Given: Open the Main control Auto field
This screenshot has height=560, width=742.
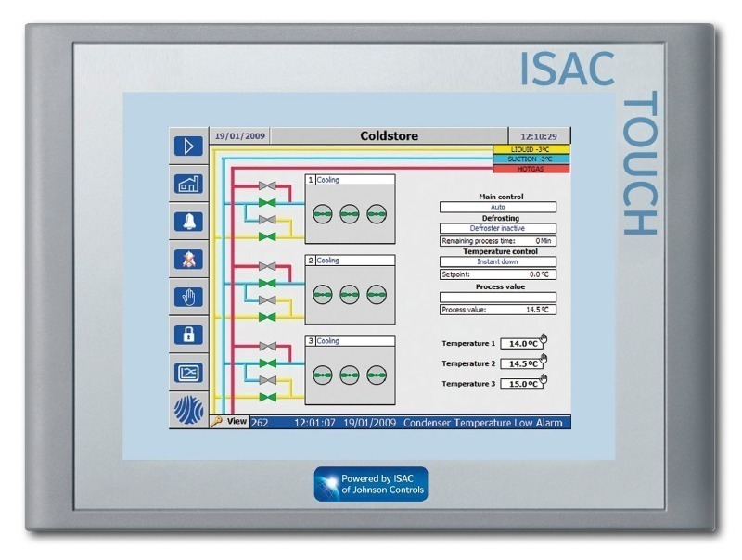Looking at the screenshot, I should pos(498,207).
